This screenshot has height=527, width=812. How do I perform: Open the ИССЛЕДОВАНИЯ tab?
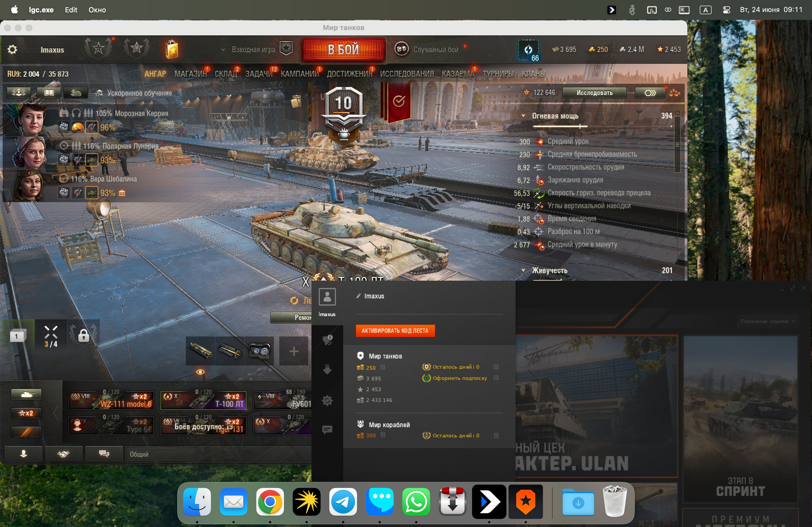click(x=407, y=74)
